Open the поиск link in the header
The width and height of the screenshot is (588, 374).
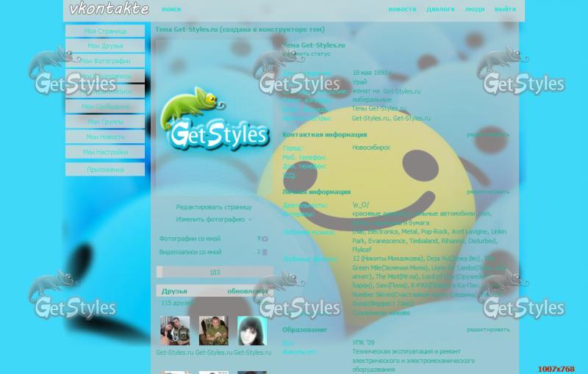(x=171, y=9)
